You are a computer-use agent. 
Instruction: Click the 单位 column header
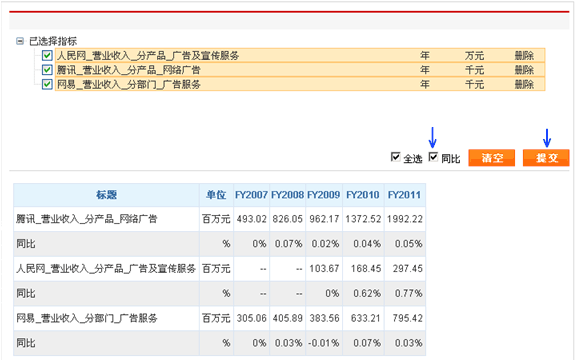[216, 195]
